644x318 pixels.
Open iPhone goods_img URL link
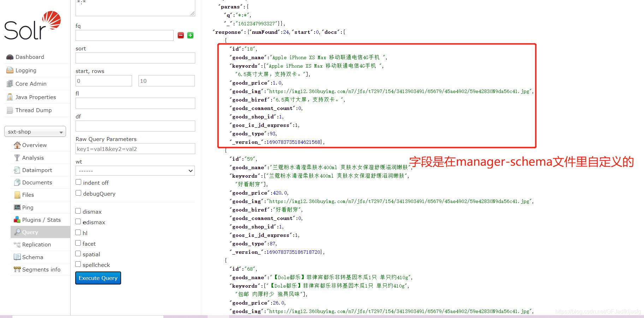[x=399, y=91]
